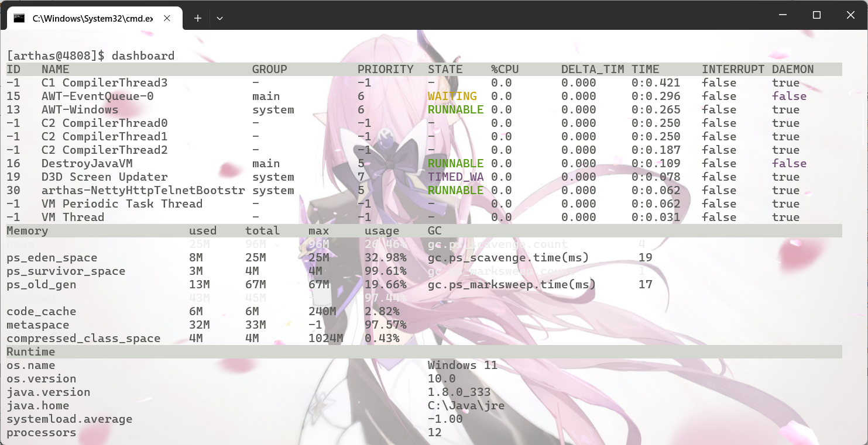Screen dimensions: 868x445
Task: Click the 'ps_eden_space' row label
Action: click(52, 258)
